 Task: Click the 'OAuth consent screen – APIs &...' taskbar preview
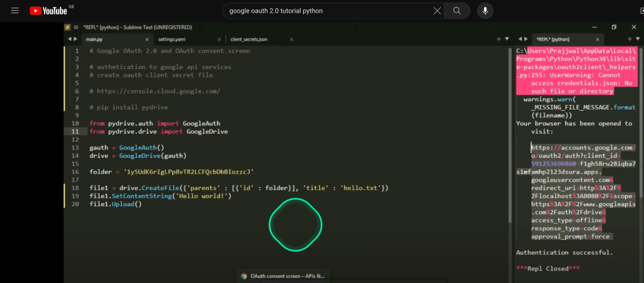283,277
